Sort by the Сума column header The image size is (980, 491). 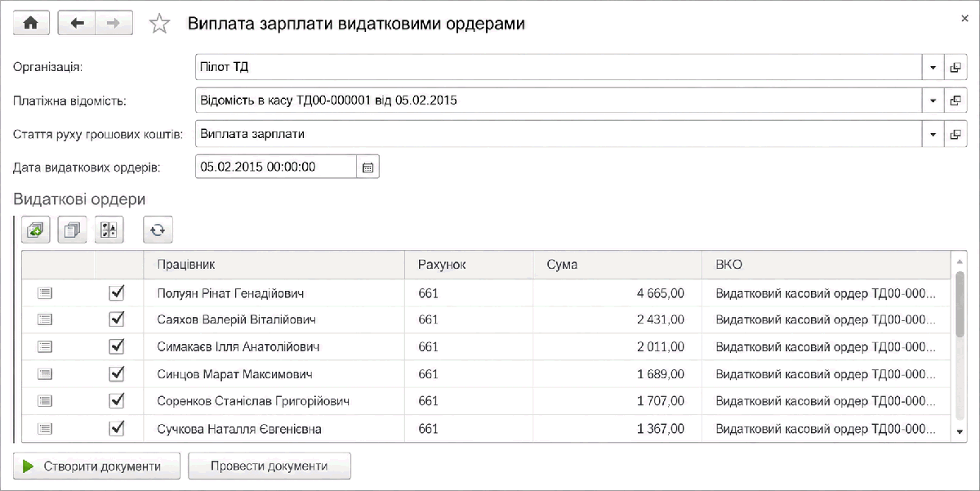pyautogui.click(x=618, y=265)
